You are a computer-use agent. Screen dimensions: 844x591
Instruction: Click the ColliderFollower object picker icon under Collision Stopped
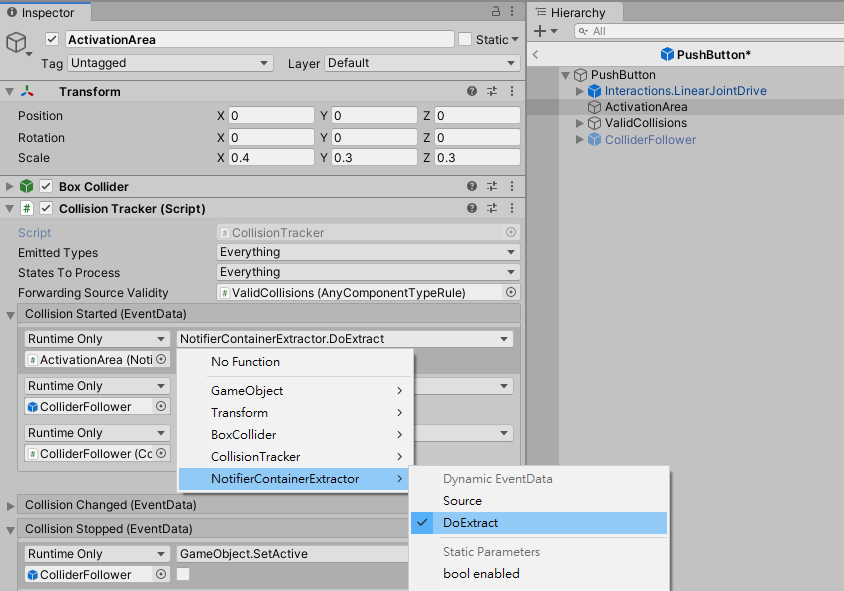[164, 573]
